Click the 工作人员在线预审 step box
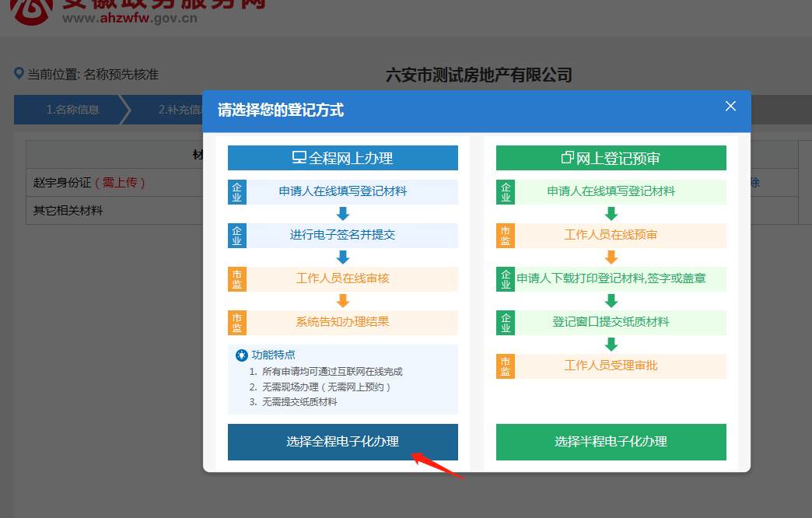Viewport: 812px width, 518px height. click(x=611, y=235)
